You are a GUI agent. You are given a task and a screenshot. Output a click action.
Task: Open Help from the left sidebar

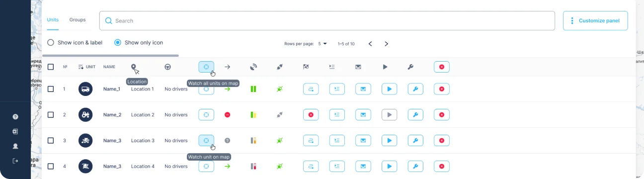click(x=15, y=117)
